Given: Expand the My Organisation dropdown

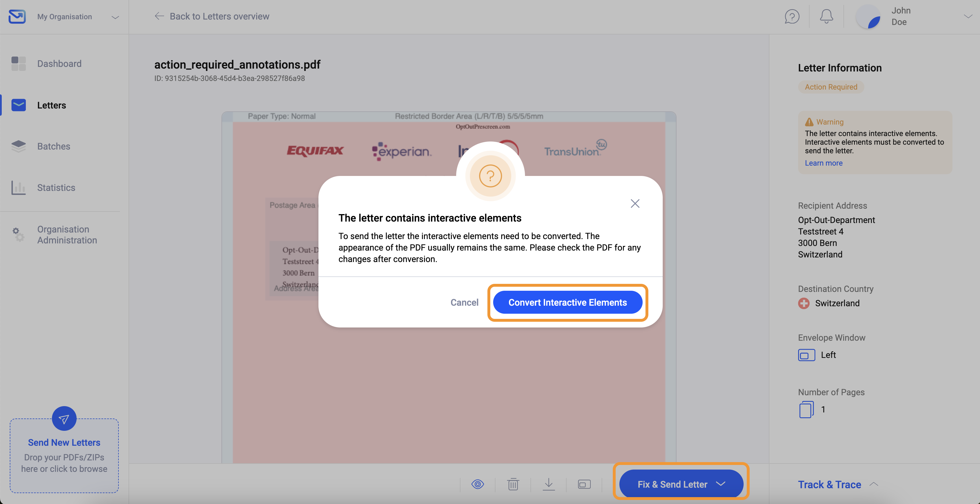Looking at the screenshot, I should point(115,17).
